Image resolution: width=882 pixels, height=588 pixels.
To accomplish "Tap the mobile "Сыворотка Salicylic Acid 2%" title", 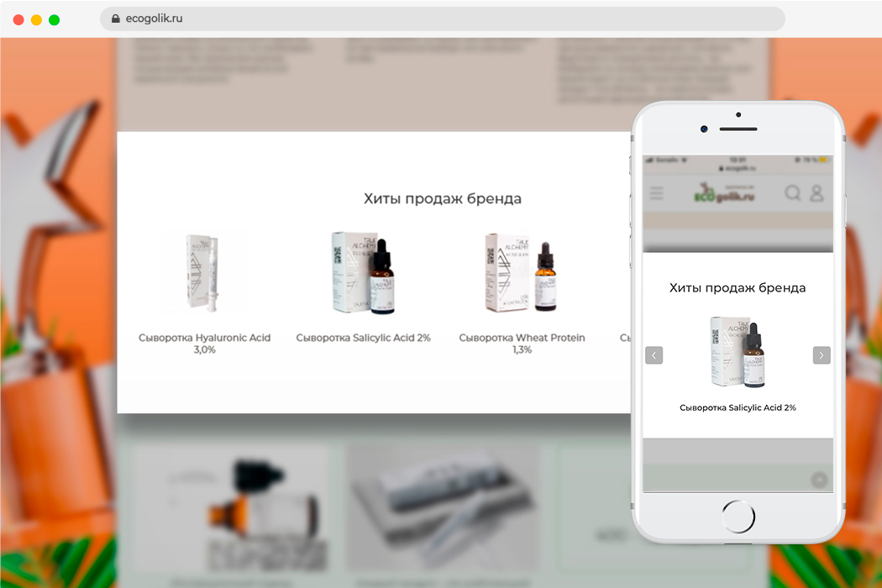I will [738, 407].
